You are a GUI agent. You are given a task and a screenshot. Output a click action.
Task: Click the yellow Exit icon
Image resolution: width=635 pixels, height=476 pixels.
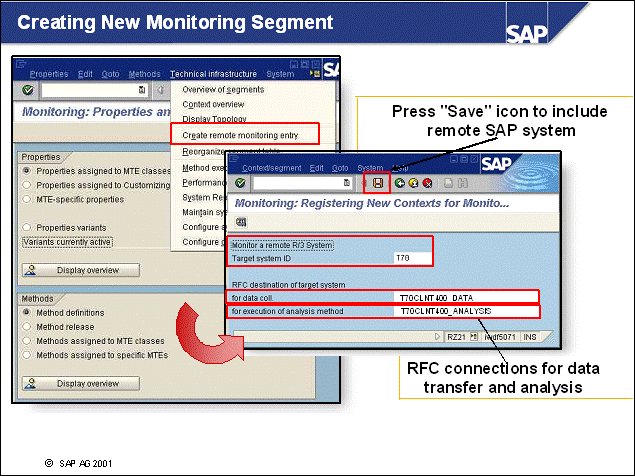click(x=412, y=184)
